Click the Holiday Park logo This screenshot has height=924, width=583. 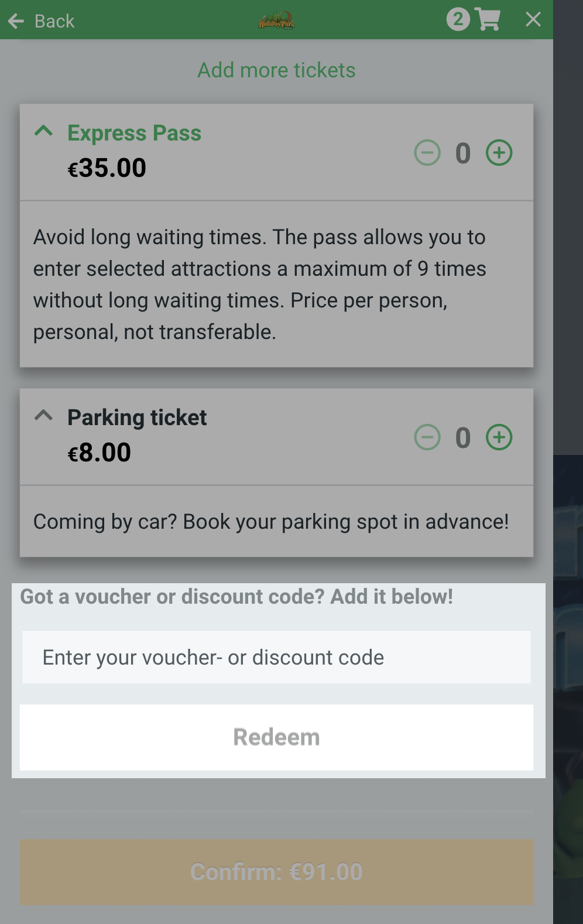[x=276, y=20]
